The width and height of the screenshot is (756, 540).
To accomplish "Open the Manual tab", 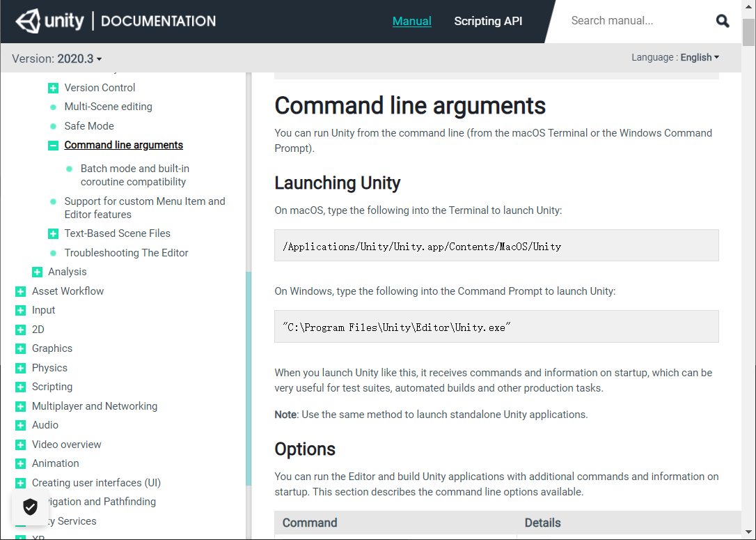I will point(411,21).
